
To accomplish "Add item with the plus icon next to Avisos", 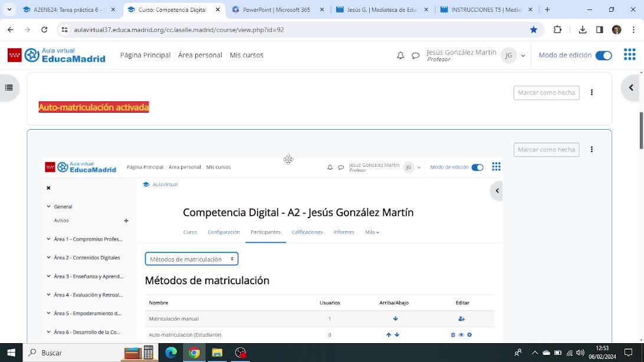I will click(x=126, y=221).
